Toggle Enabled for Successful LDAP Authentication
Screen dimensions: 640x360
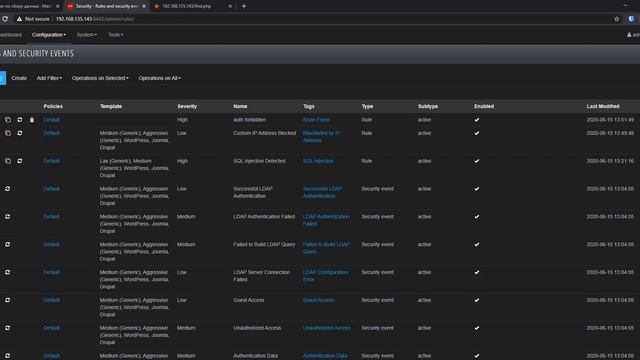pyautogui.click(x=477, y=189)
